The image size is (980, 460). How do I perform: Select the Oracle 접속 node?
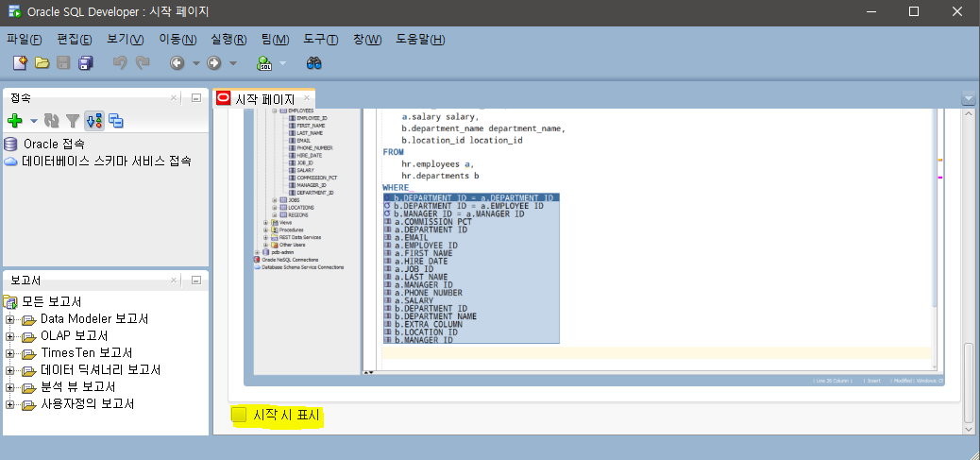click(x=54, y=144)
